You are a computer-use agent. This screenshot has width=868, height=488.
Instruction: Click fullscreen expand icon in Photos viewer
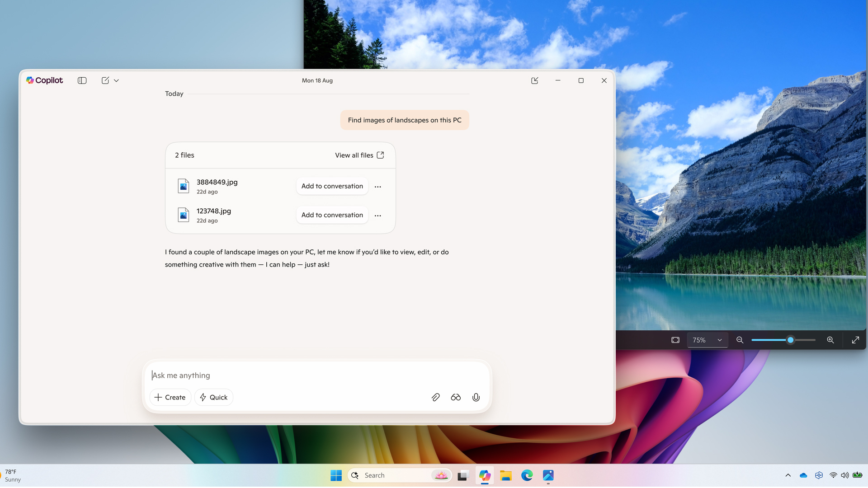855,340
